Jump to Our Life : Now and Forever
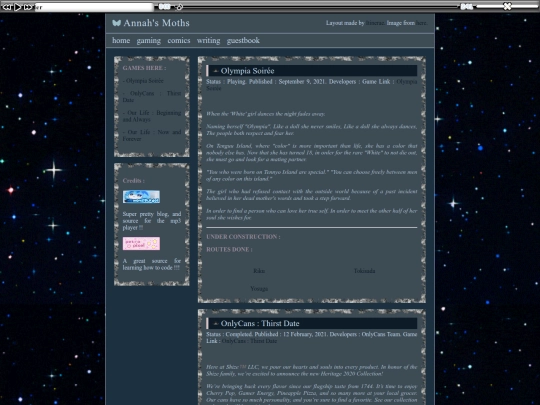Image resolution: width=540 pixels, height=405 pixels. (x=152, y=135)
